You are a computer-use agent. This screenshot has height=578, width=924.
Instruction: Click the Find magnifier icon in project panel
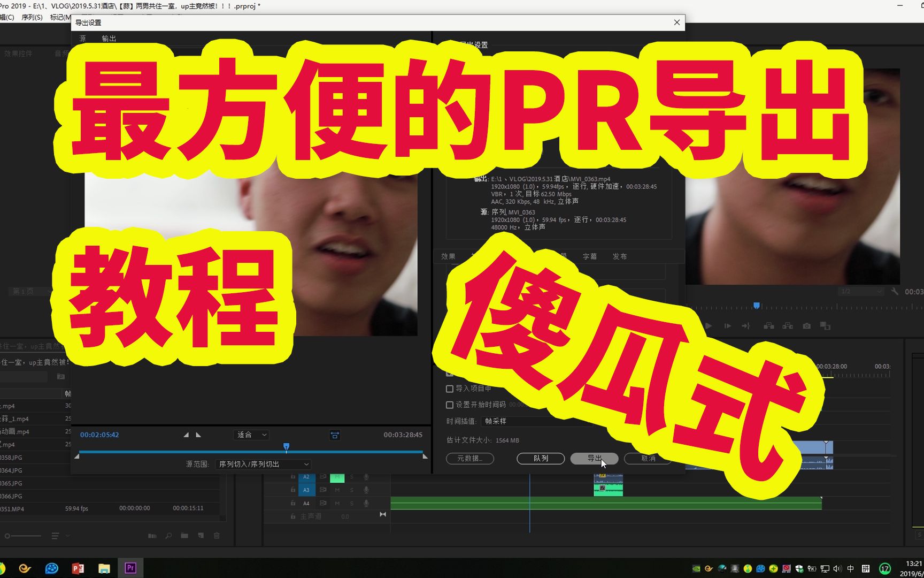coord(168,536)
